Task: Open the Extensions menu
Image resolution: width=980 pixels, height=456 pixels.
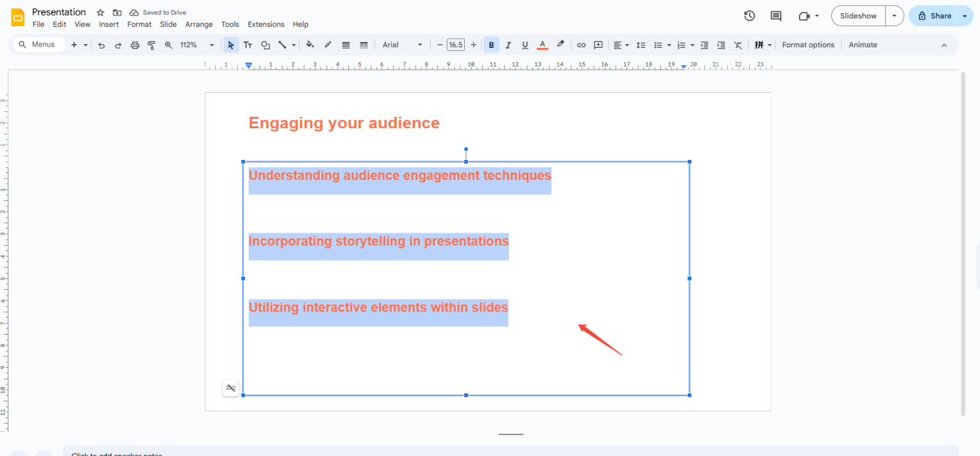Action: pyautogui.click(x=266, y=25)
